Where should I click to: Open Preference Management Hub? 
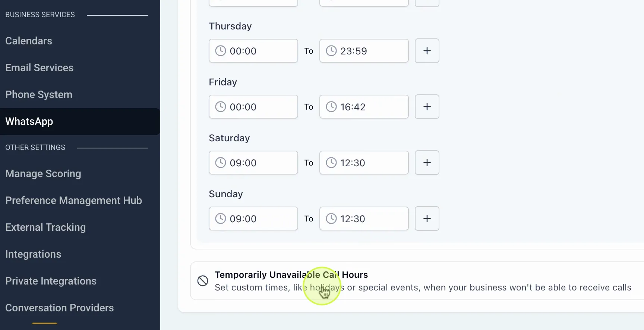[x=74, y=200]
